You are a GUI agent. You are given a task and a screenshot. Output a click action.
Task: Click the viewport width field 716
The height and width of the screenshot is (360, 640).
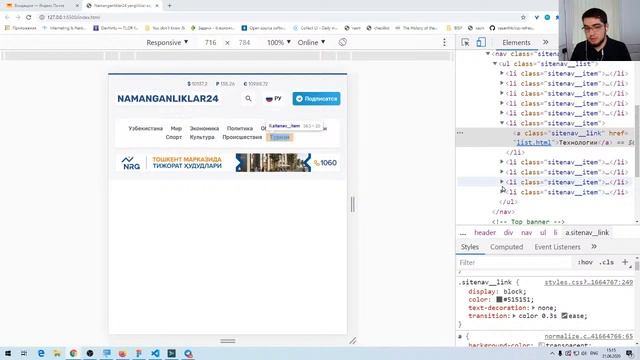211,42
